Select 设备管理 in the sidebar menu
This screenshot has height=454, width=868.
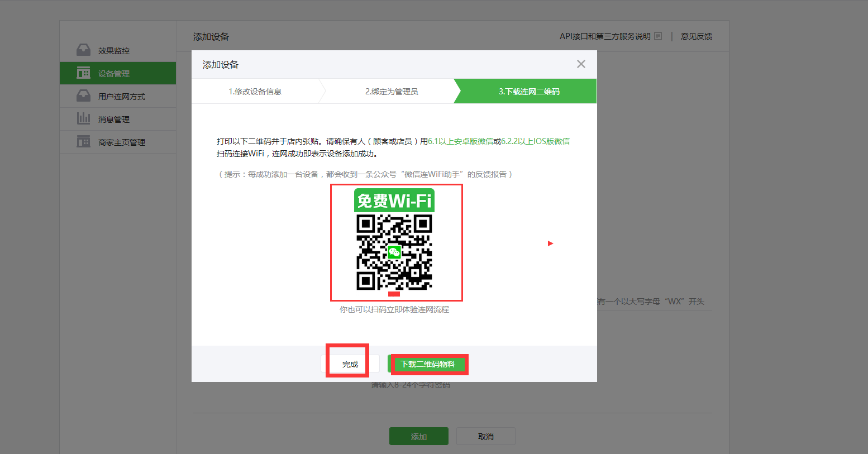click(118, 73)
